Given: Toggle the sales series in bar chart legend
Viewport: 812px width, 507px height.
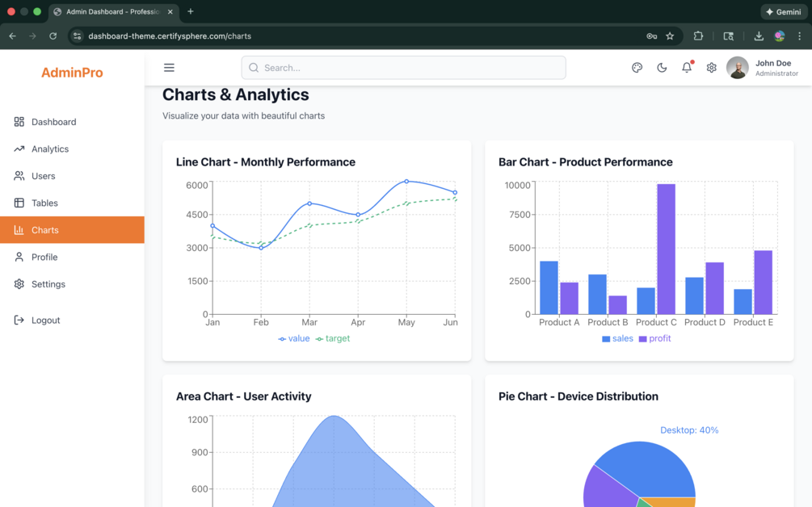Looking at the screenshot, I should coord(617,338).
